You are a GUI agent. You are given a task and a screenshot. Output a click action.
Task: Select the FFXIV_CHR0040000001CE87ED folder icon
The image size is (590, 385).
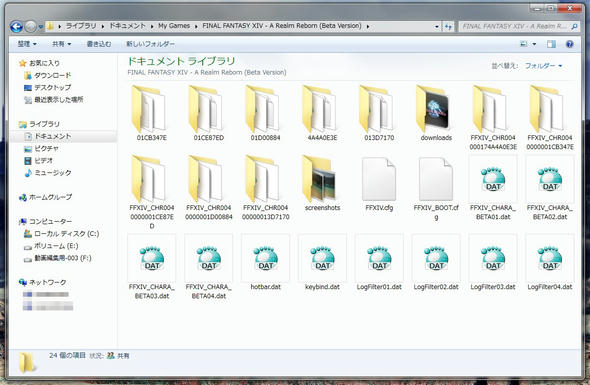149,179
